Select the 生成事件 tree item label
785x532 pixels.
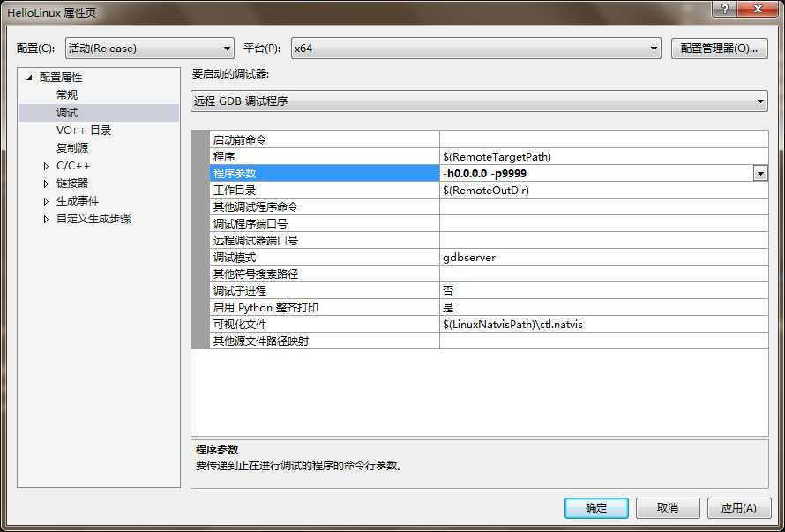(x=78, y=201)
